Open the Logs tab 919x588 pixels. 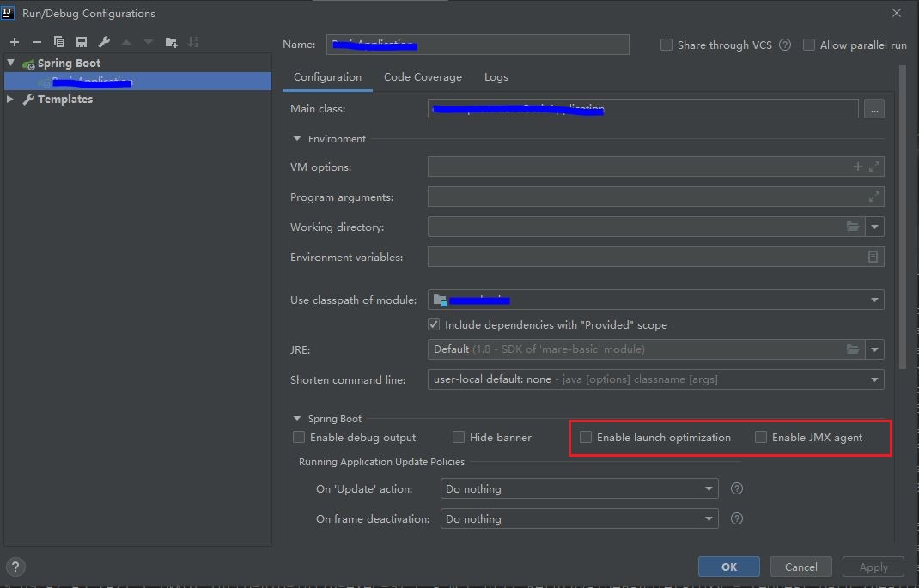(x=496, y=76)
